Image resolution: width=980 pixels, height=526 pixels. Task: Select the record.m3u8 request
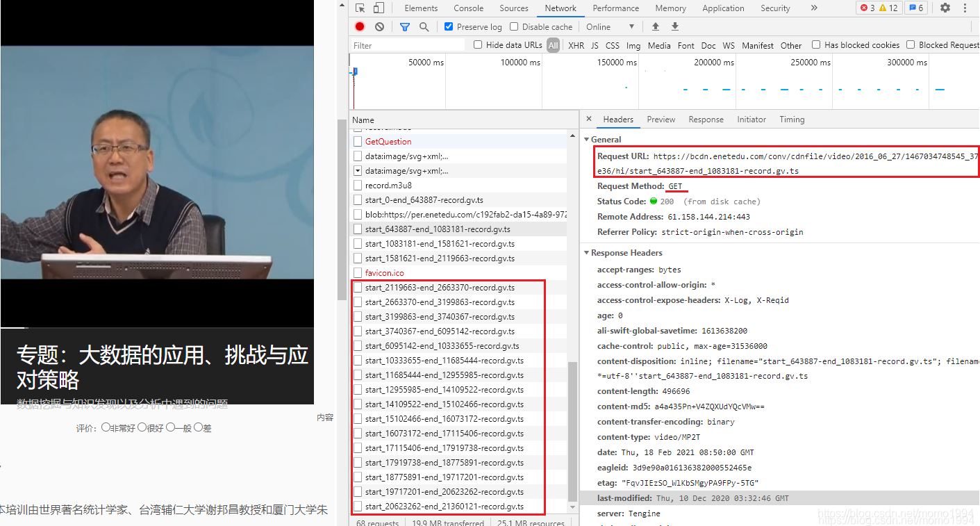pyautogui.click(x=388, y=186)
